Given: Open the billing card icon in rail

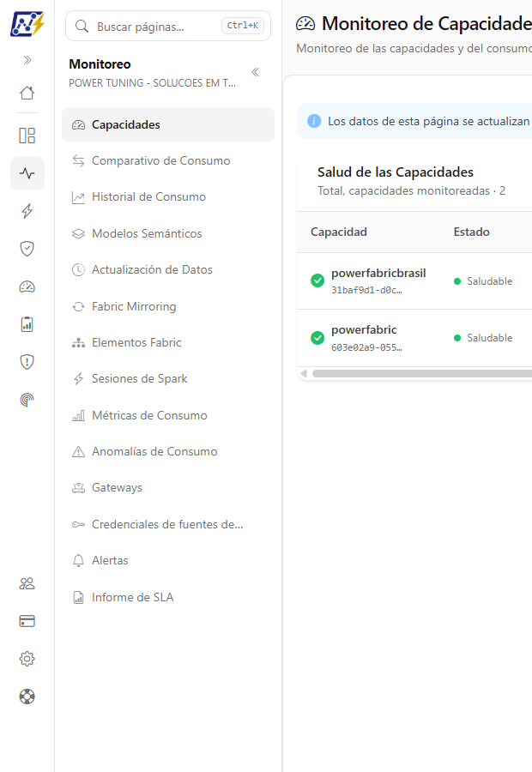Looking at the screenshot, I should tap(27, 621).
